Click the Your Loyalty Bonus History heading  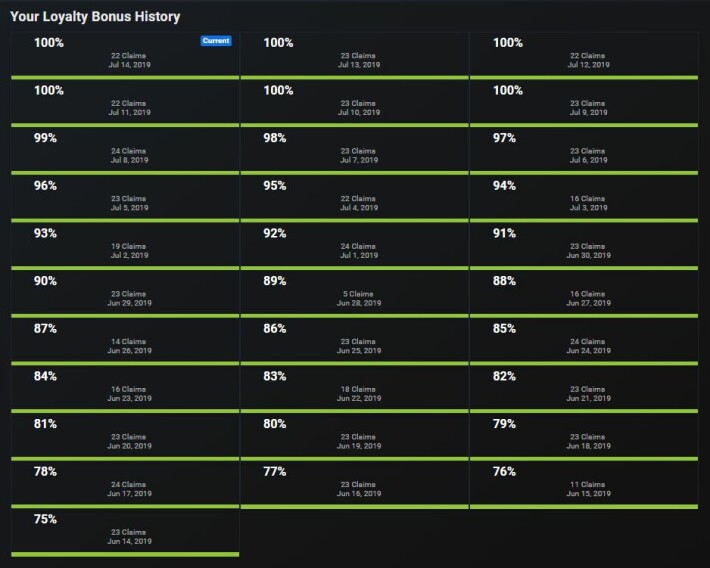pyautogui.click(x=95, y=17)
